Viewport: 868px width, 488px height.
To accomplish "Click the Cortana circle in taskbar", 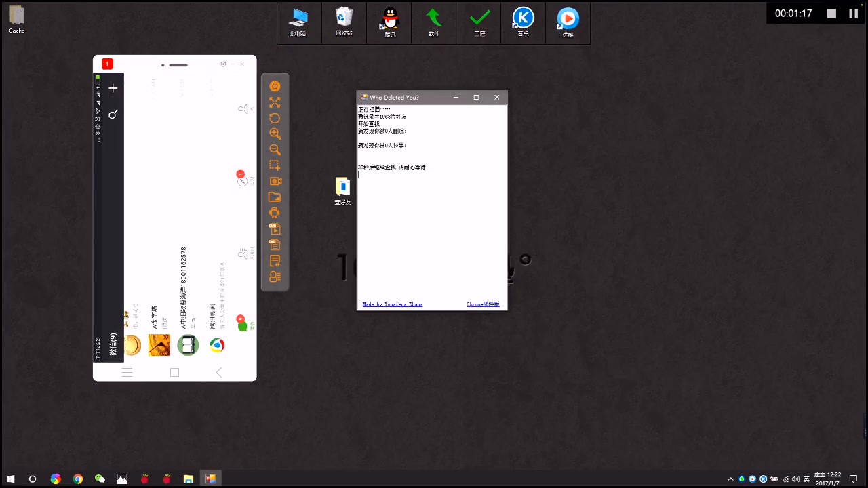I will tap(33, 479).
